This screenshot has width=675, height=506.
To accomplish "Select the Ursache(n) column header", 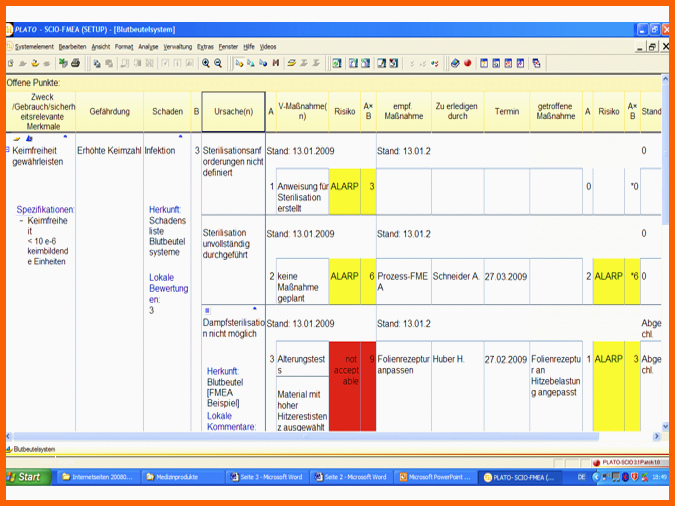I will tap(233, 112).
